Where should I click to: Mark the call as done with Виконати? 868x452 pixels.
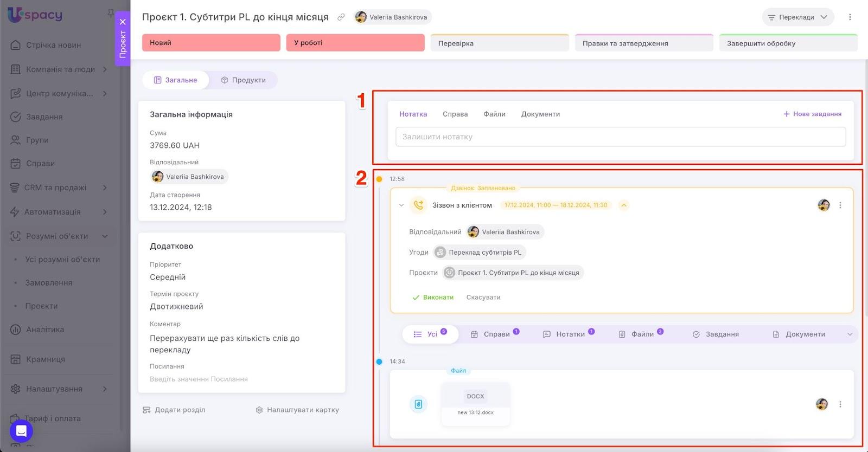click(433, 298)
